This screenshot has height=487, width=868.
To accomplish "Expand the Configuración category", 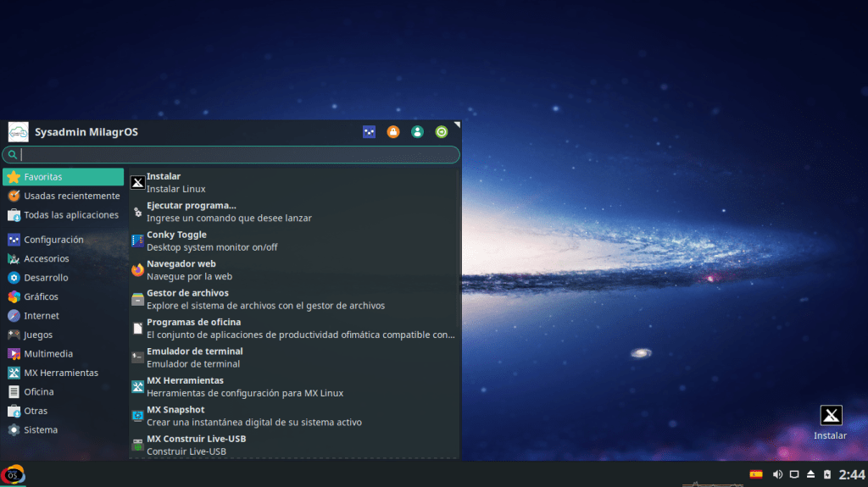I will point(63,240).
